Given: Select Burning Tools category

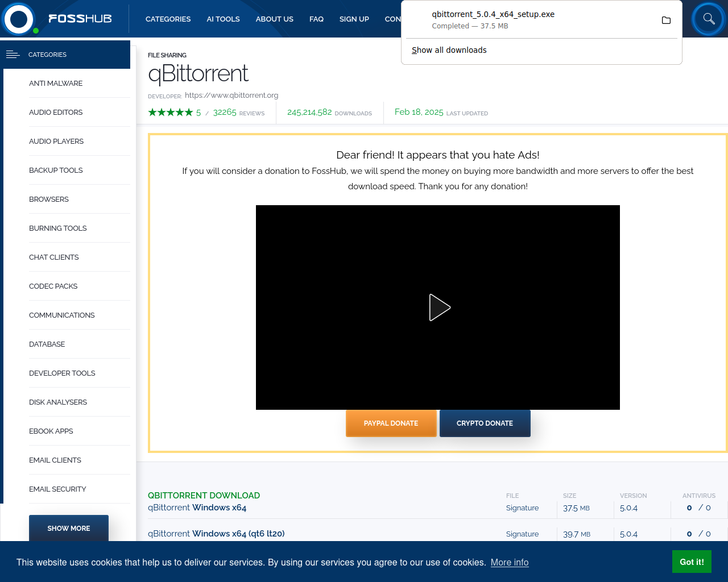Looking at the screenshot, I should click(x=58, y=228).
